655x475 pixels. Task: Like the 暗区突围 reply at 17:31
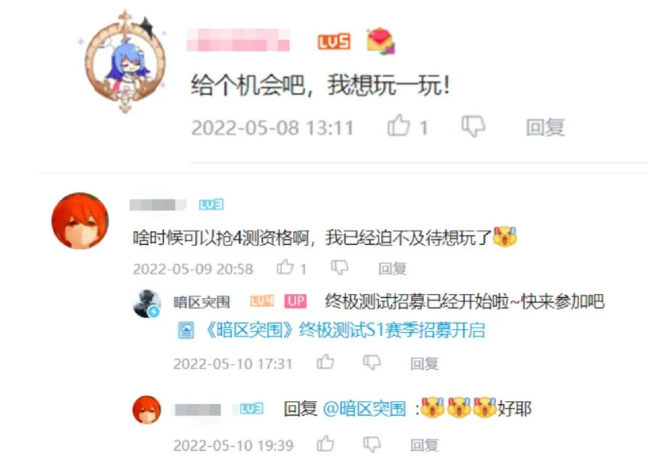pos(325,362)
